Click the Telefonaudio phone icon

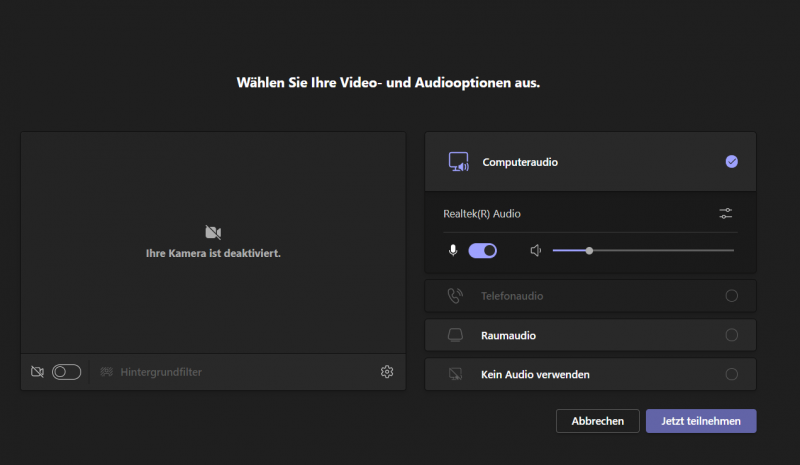455,296
